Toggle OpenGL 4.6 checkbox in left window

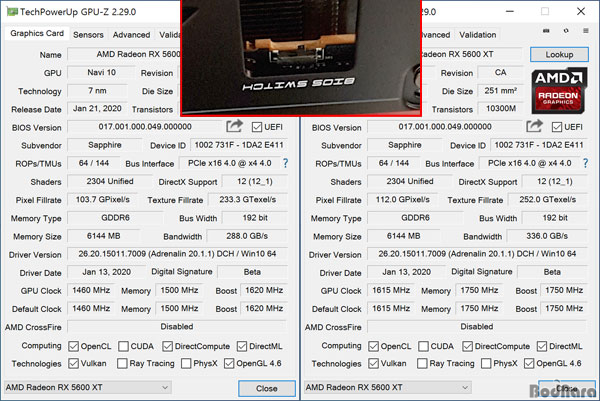[229, 363]
